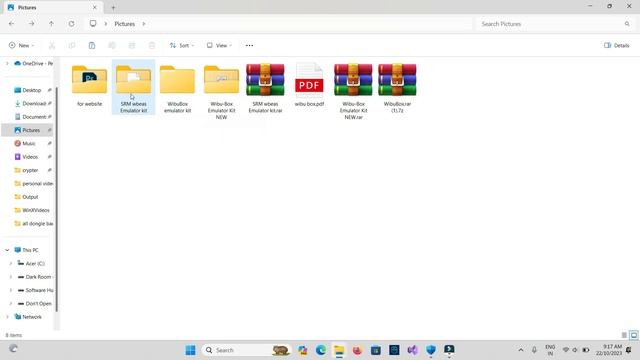Select Wibu-Box Emulator Kit NEW.rar archive
The width and height of the screenshot is (640, 360).
point(353,91)
